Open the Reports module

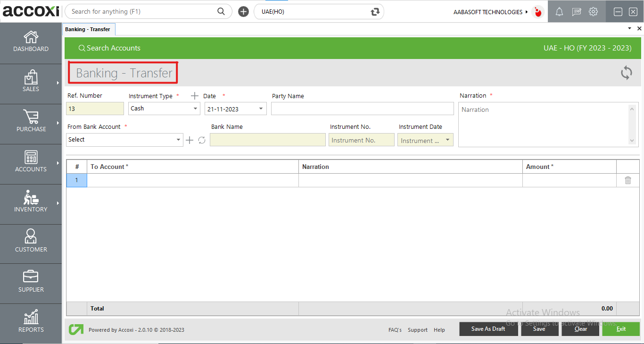tap(31, 322)
